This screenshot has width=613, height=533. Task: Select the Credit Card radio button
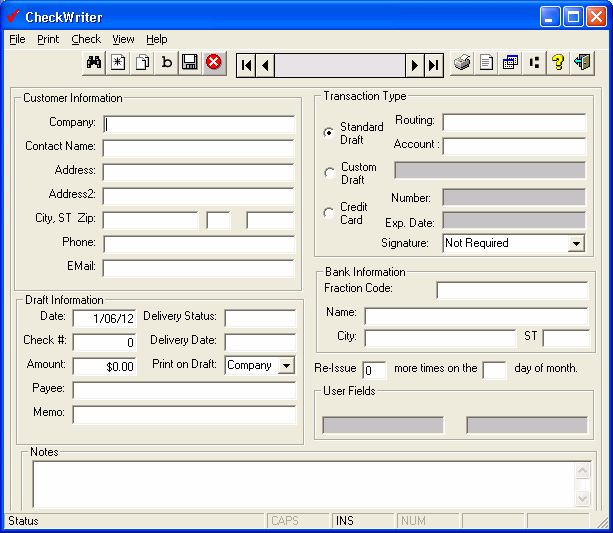click(x=329, y=213)
